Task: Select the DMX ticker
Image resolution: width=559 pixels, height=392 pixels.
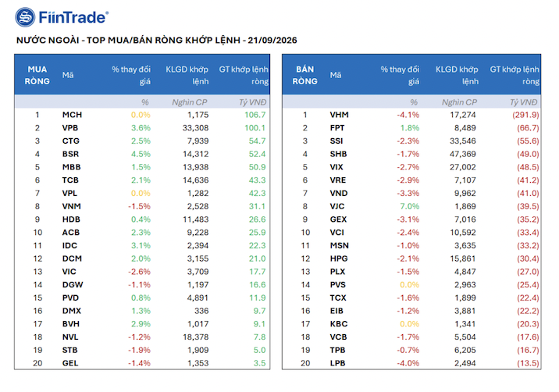Action: [x=72, y=311]
